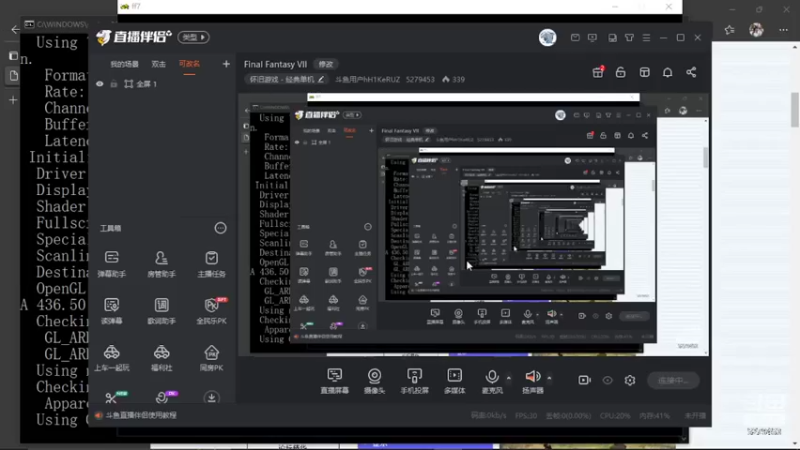Expand the microphone options arrow
The height and width of the screenshot is (450, 800).
coord(508,378)
